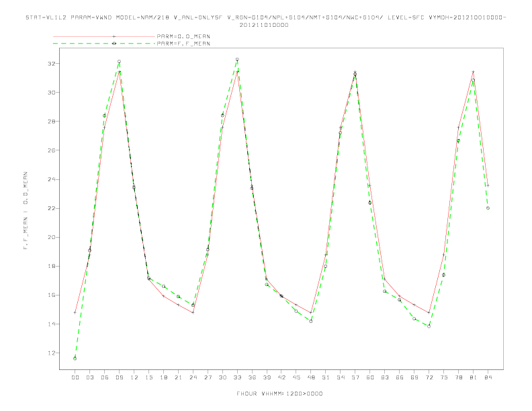Click x-axis forecast hour label 60

point(370,377)
